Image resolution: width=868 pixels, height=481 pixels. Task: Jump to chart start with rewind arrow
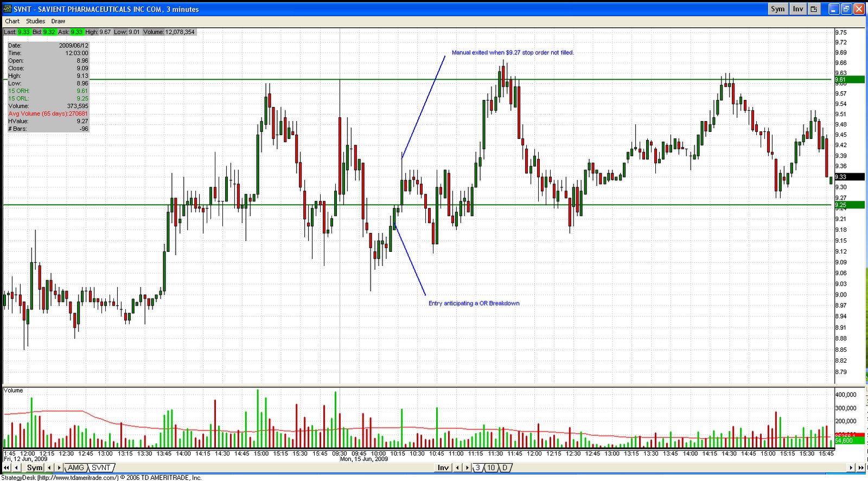(7, 467)
